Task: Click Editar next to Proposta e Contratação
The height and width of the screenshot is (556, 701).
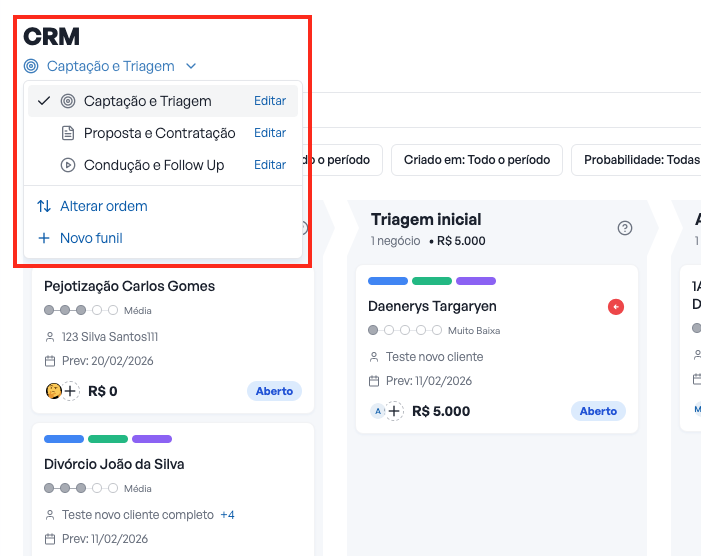Action: [270, 133]
